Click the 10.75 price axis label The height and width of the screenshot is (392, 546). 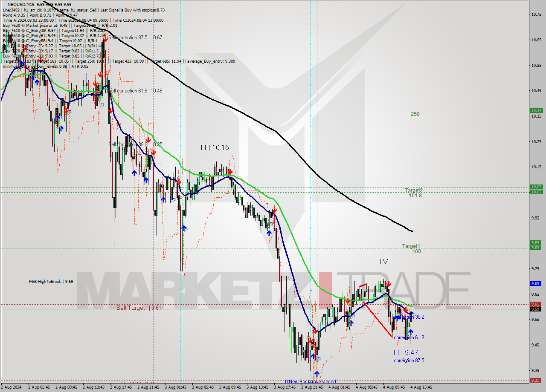(536, 14)
